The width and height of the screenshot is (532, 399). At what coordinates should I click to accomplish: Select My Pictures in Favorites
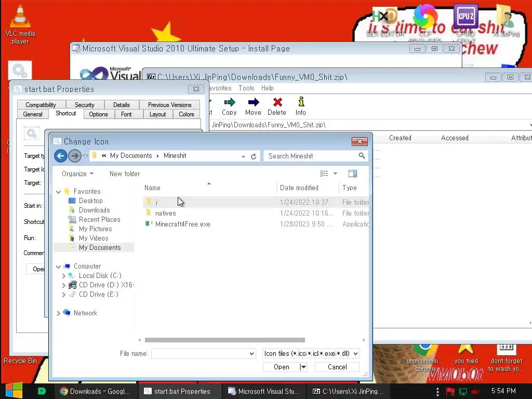(96, 229)
